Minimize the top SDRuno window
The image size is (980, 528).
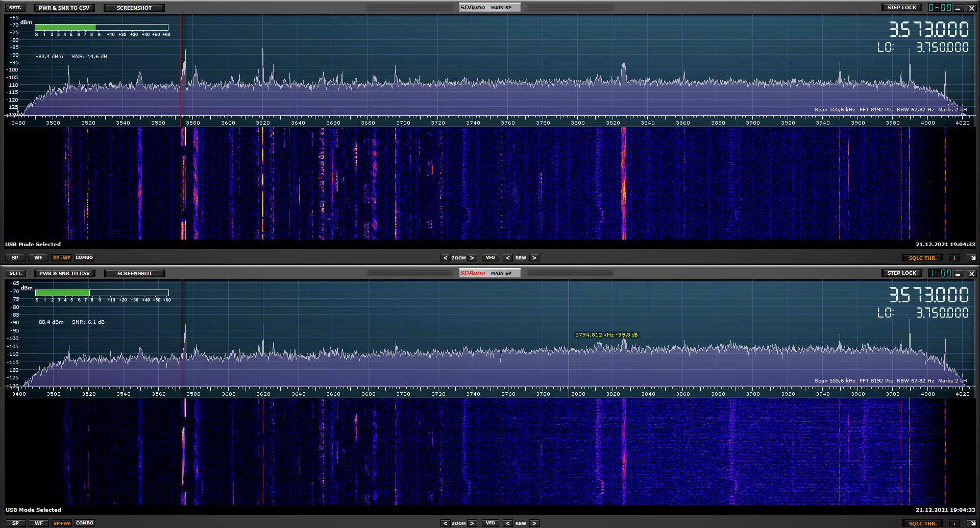click(959, 8)
